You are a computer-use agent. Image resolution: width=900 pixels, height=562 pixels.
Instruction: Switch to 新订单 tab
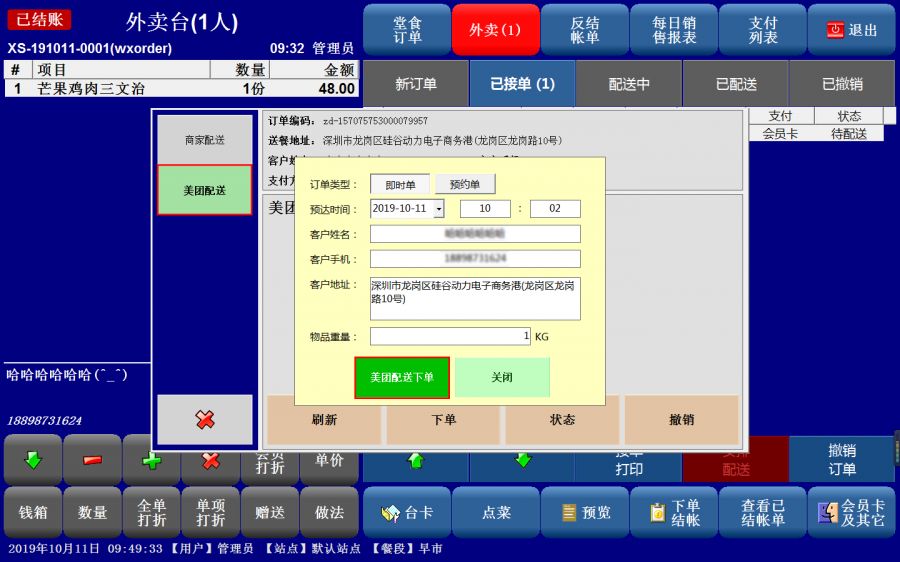(416, 84)
